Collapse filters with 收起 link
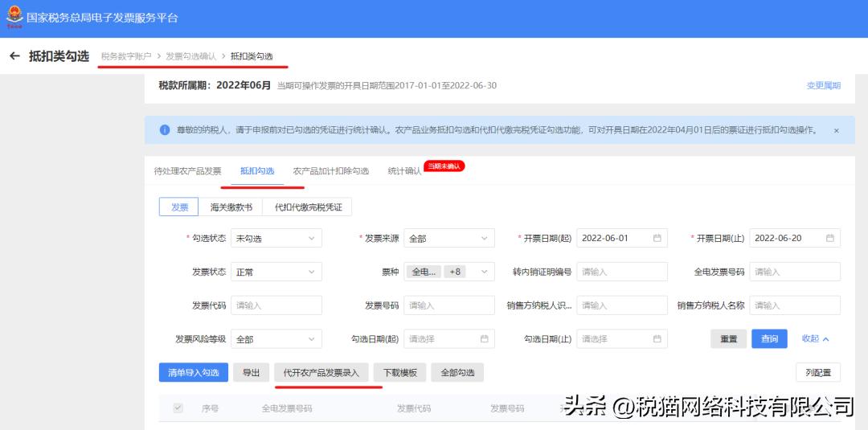The height and width of the screenshot is (430, 868). (816, 338)
